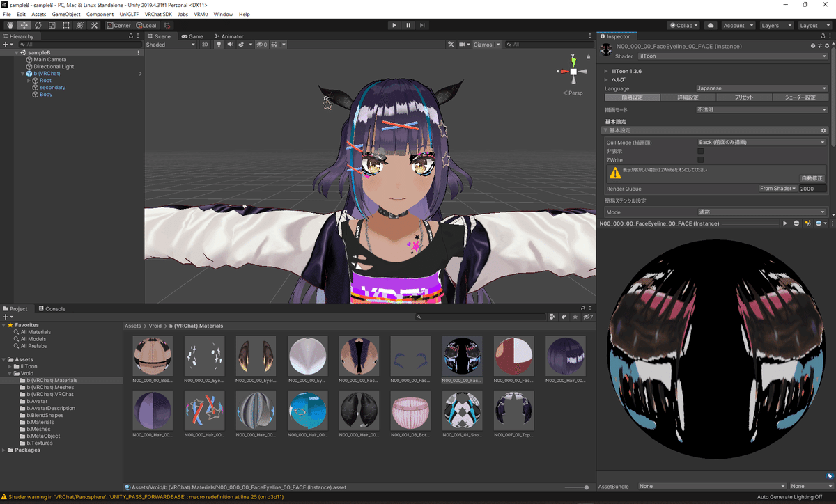Open material help reference icon
836x504 pixels.
812,46
